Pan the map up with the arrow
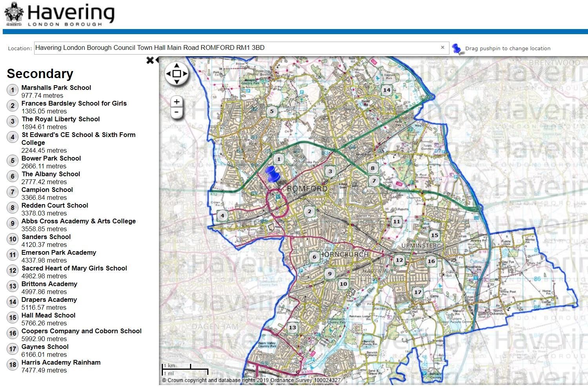Viewport: 588px width, 387px height. point(177,66)
